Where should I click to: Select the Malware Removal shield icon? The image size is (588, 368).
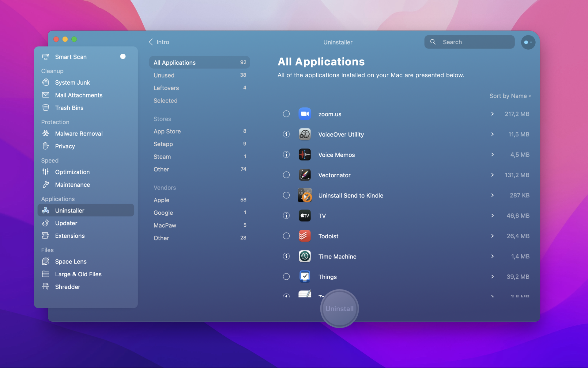tap(45, 133)
